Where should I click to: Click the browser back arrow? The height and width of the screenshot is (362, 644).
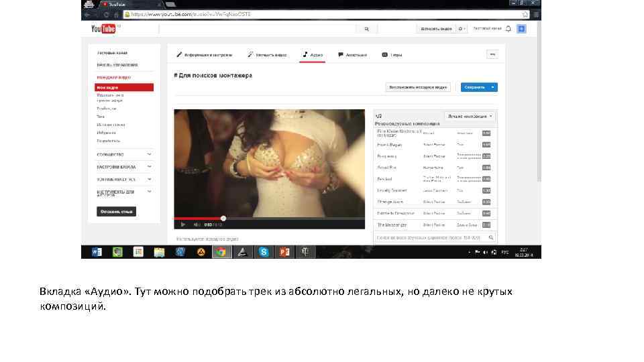pyautogui.click(x=87, y=14)
